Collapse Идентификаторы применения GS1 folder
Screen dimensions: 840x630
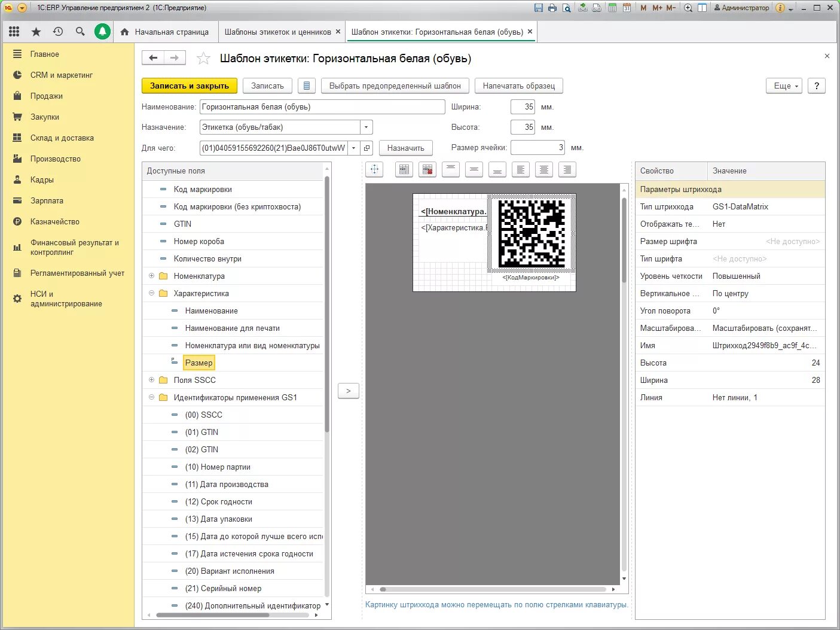tap(151, 397)
